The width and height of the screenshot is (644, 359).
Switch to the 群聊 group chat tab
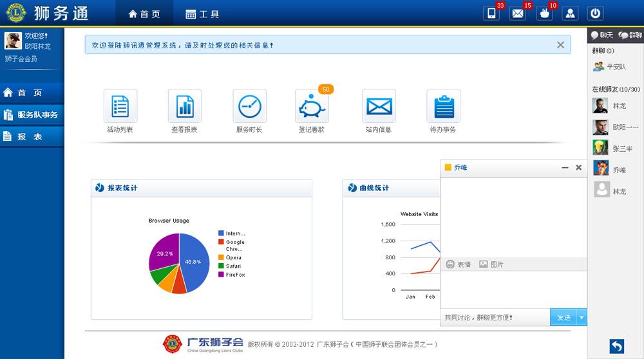pos(630,35)
